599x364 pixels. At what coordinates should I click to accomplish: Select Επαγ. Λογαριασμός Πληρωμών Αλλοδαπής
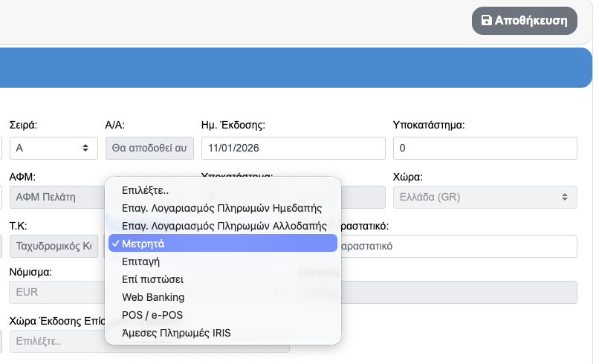pyautogui.click(x=223, y=226)
